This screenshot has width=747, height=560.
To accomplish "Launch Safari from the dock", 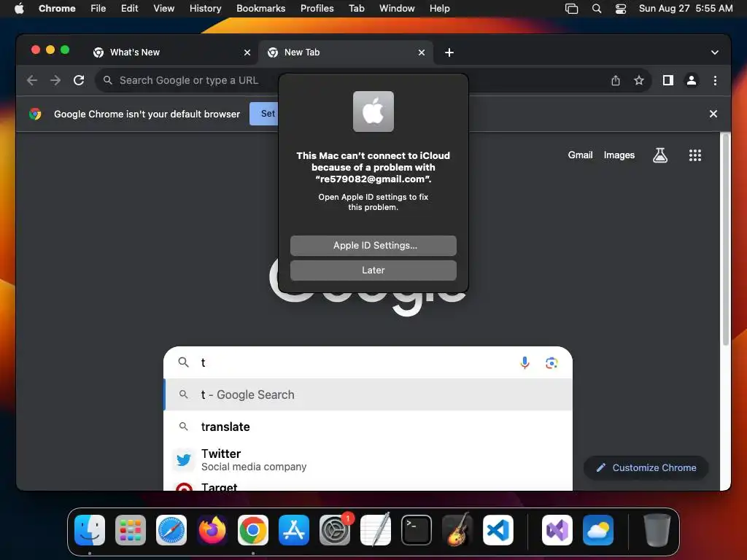I will [x=171, y=530].
